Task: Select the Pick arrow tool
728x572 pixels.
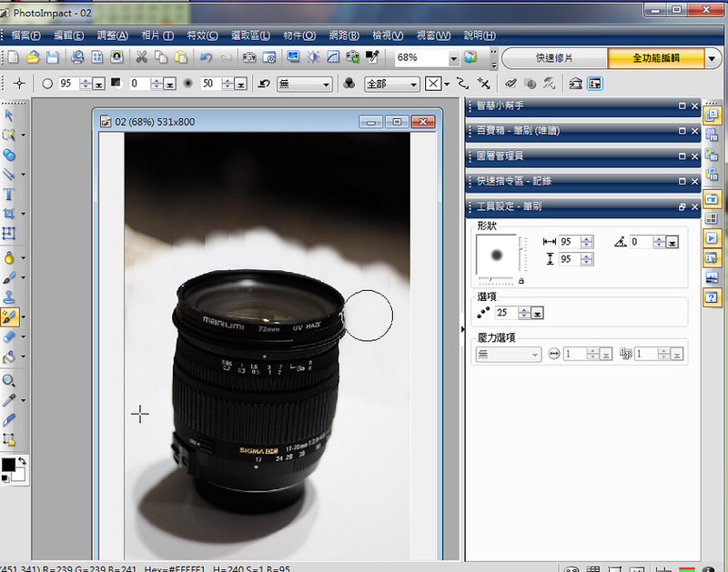Action: pos(9,115)
